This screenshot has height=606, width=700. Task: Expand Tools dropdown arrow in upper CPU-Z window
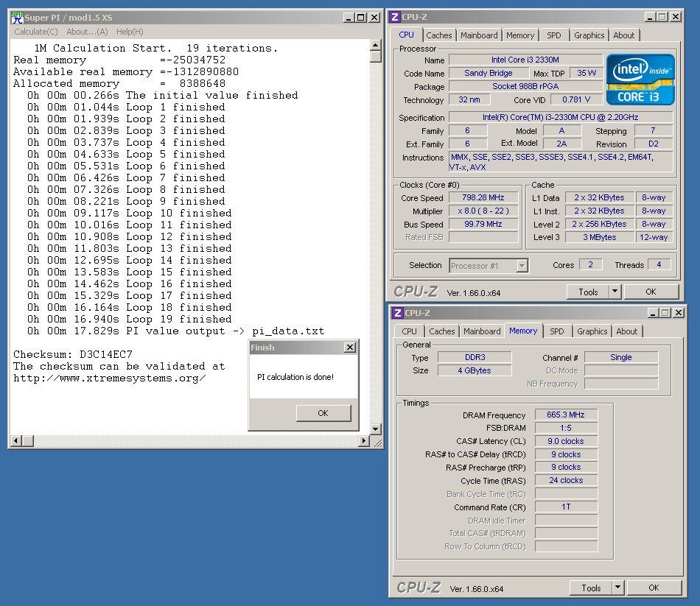(615, 292)
